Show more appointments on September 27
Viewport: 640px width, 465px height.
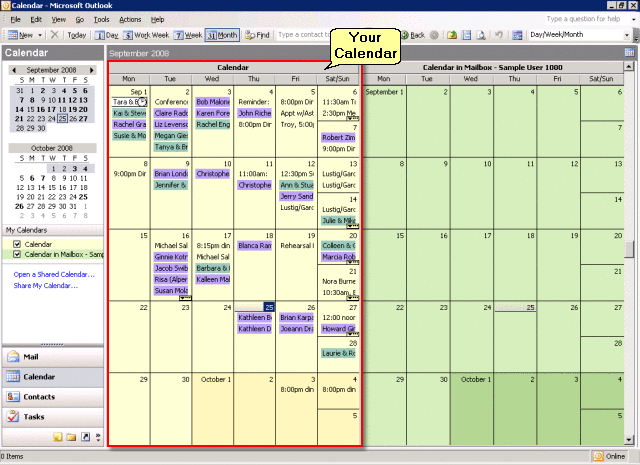[x=353, y=334]
